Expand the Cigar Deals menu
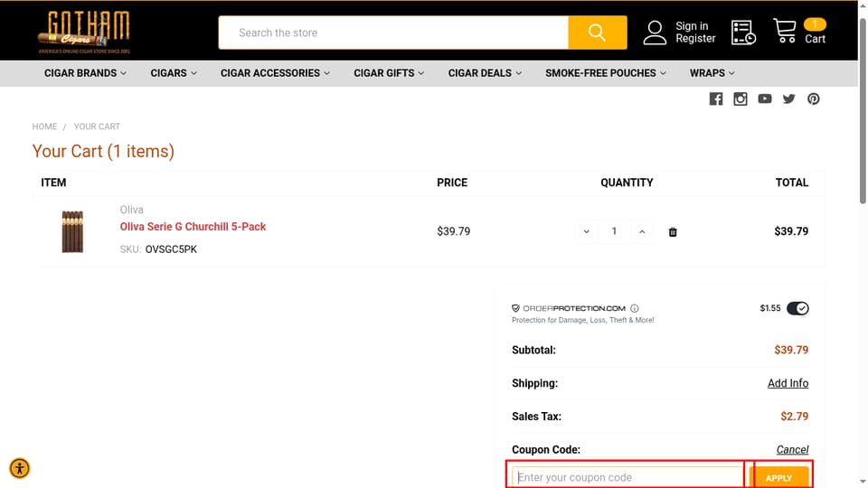The height and width of the screenshot is (488, 868). [x=485, y=73]
